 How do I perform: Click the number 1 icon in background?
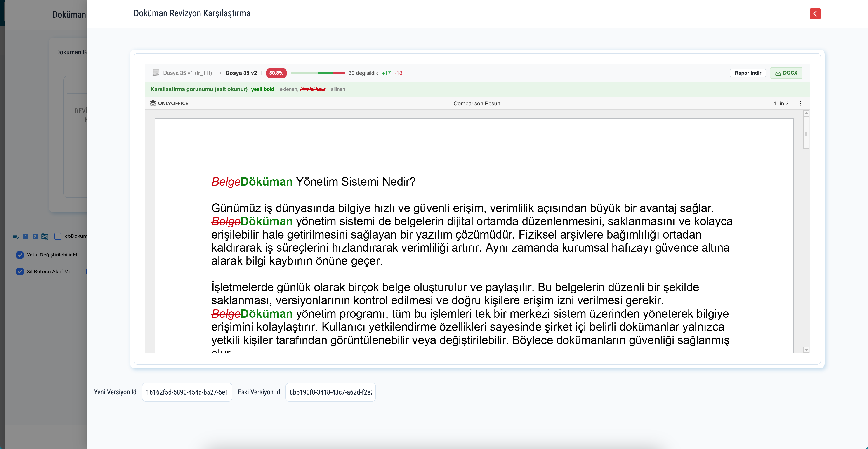tap(26, 236)
